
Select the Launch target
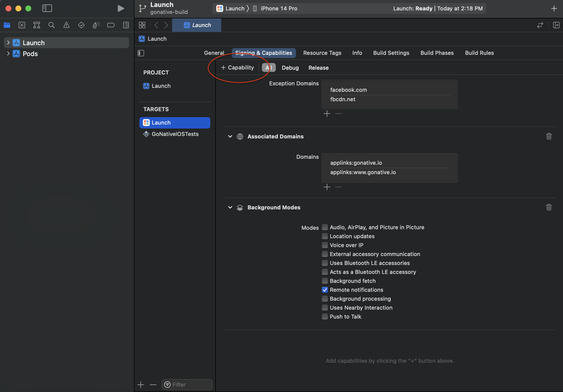pos(174,123)
